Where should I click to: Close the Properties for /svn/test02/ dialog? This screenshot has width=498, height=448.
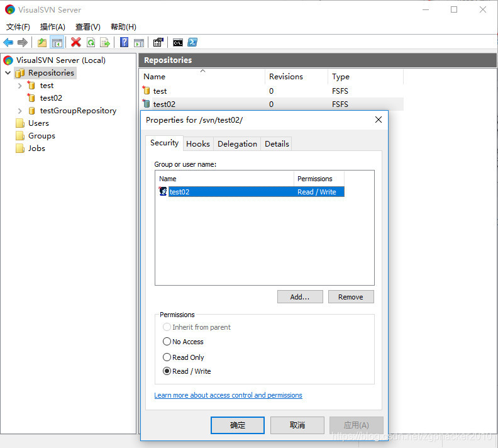pyautogui.click(x=379, y=120)
